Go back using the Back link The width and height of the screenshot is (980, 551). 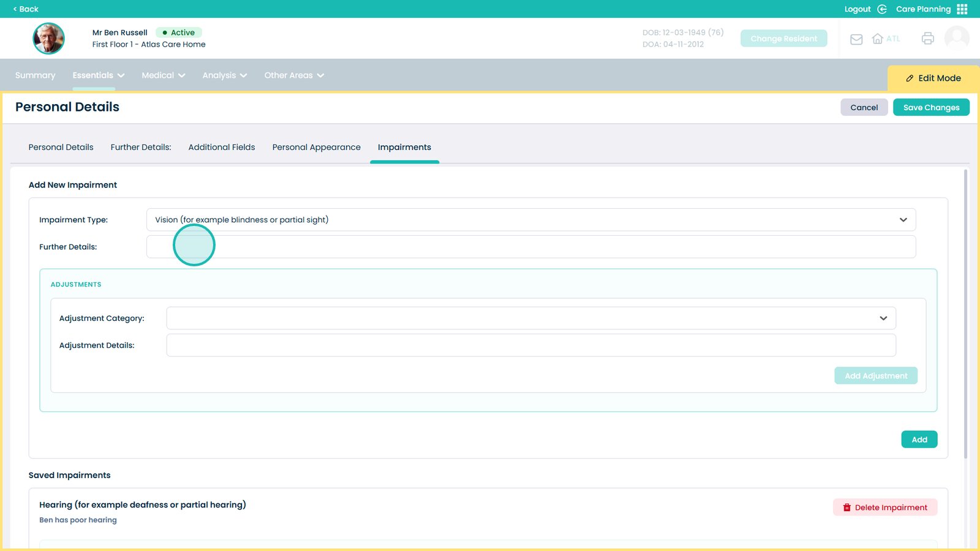point(26,9)
